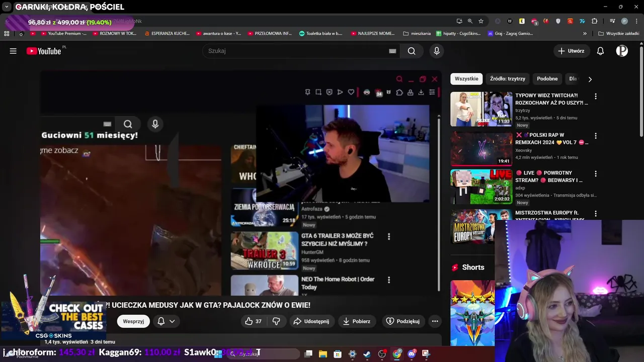
Task: Click the red search icon in embedded window
Action: point(399,79)
